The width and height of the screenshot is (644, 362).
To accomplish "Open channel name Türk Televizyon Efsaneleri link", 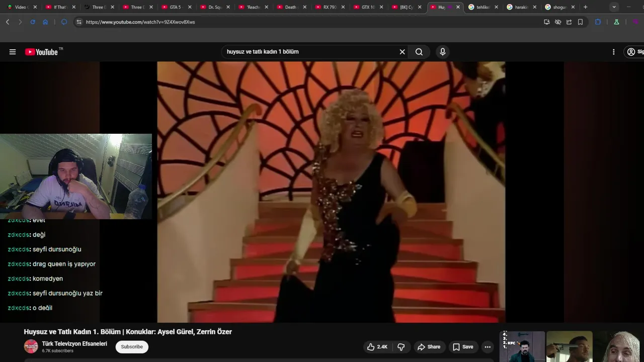I will coord(74,344).
